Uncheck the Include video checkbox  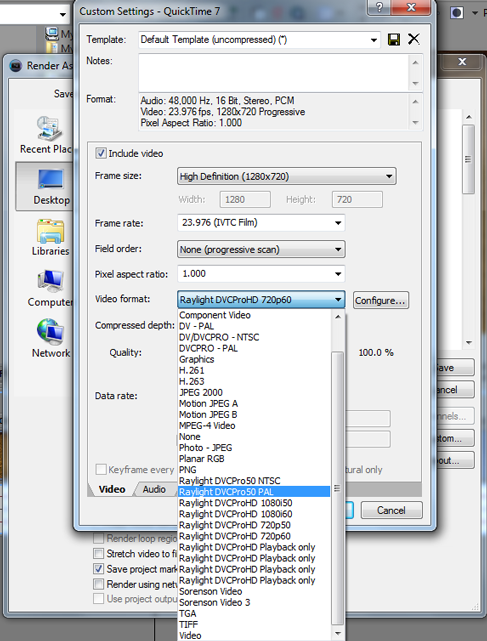pos(100,153)
